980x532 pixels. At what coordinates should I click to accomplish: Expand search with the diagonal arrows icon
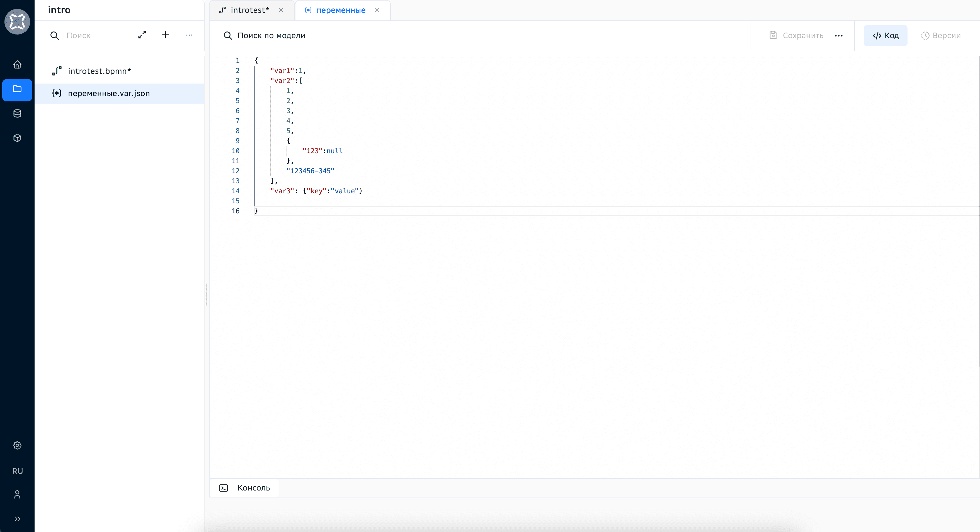142,35
